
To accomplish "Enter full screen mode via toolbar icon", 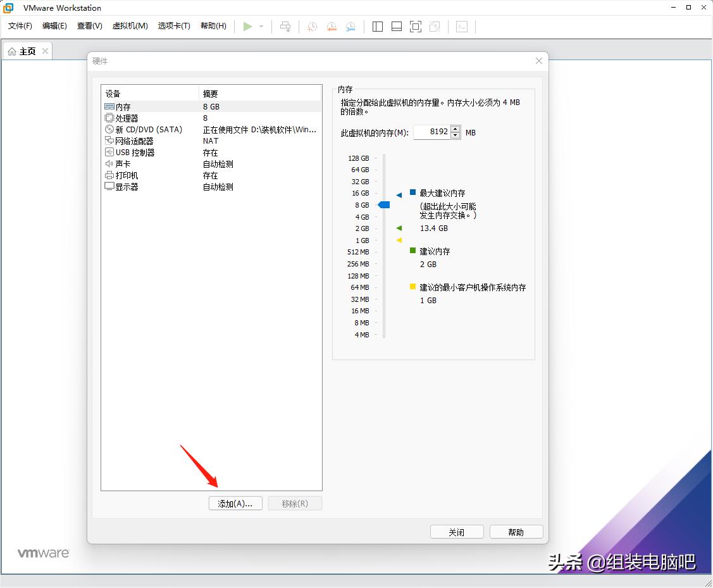I will pos(416,27).
